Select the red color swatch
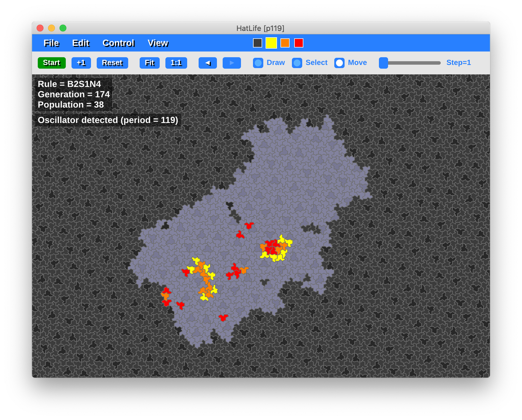Image resolution: width=522 pixels, height=420 pixels. [299, 43]
